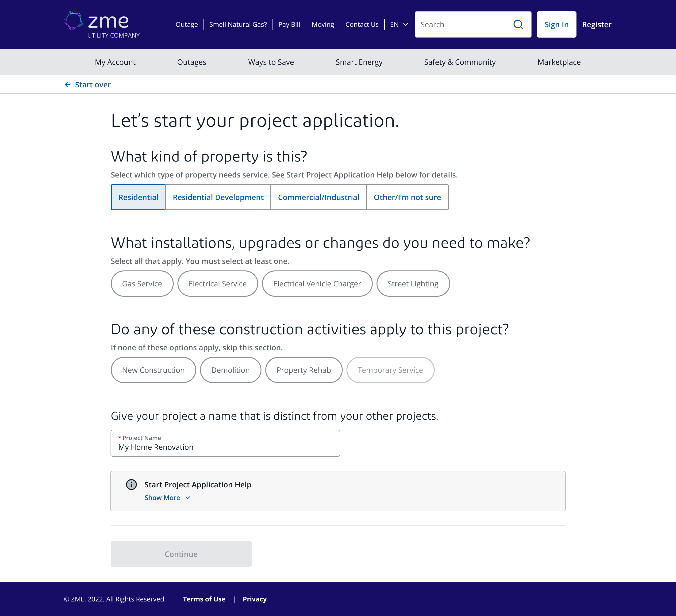
Task: Click the info icon beside Application Help
Action: pos(131,485)
